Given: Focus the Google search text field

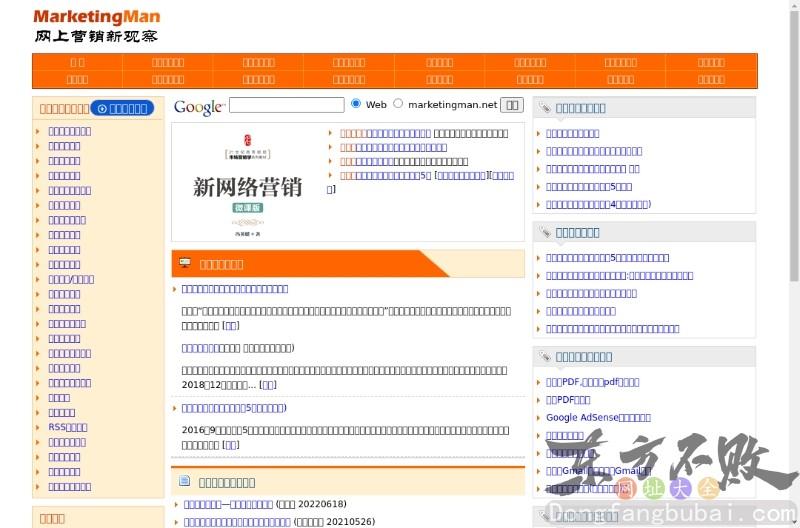Looking at the screenshot, I should click(x=287, y=105).
